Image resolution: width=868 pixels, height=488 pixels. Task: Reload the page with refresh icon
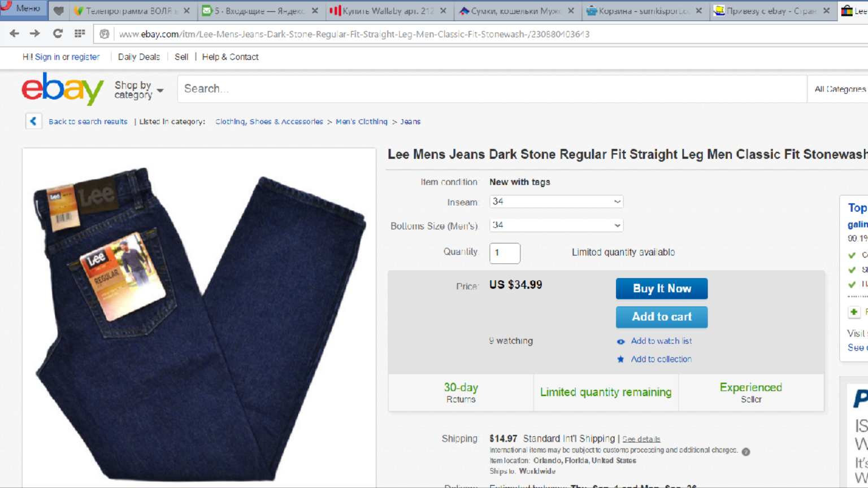[x=58, y=34]
